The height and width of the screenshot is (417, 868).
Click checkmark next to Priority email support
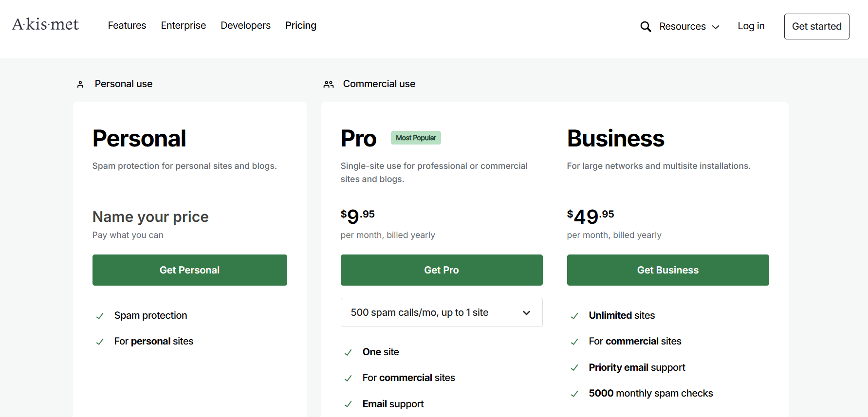click(x=574, y=368)
